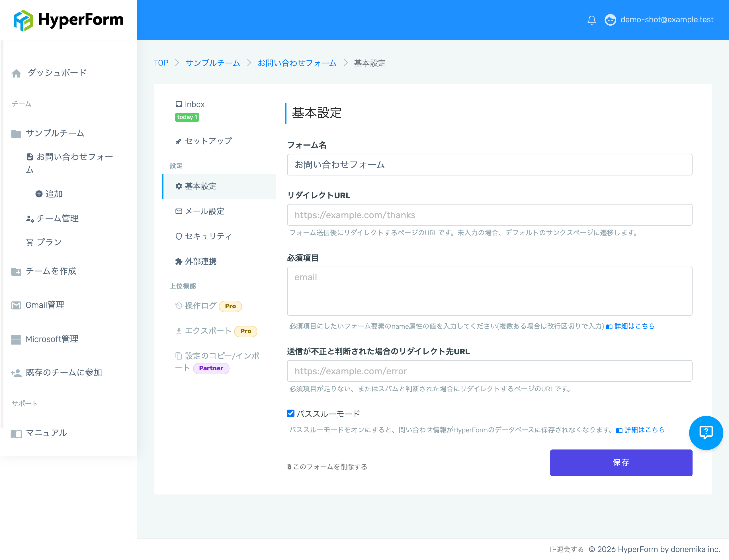Click the Microsoft windows icon
This screenshot has height=560, width=729.
pyautogui.click(x=16, y=340)
